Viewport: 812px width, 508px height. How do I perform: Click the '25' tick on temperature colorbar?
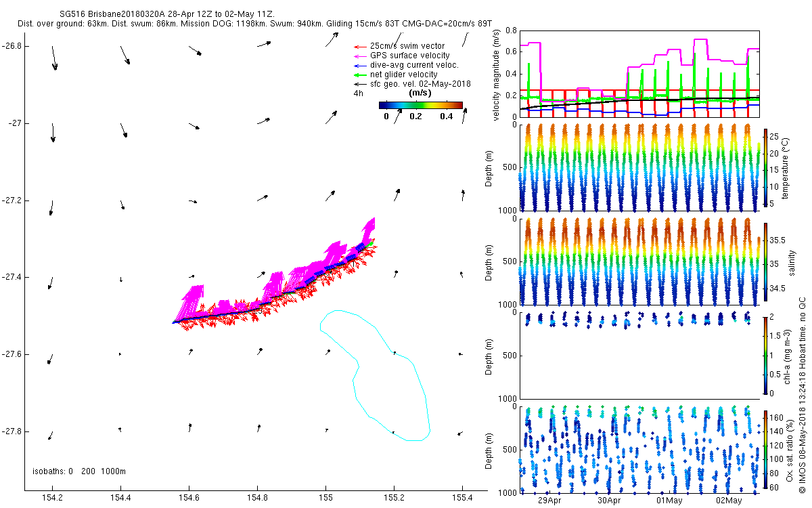775,136
